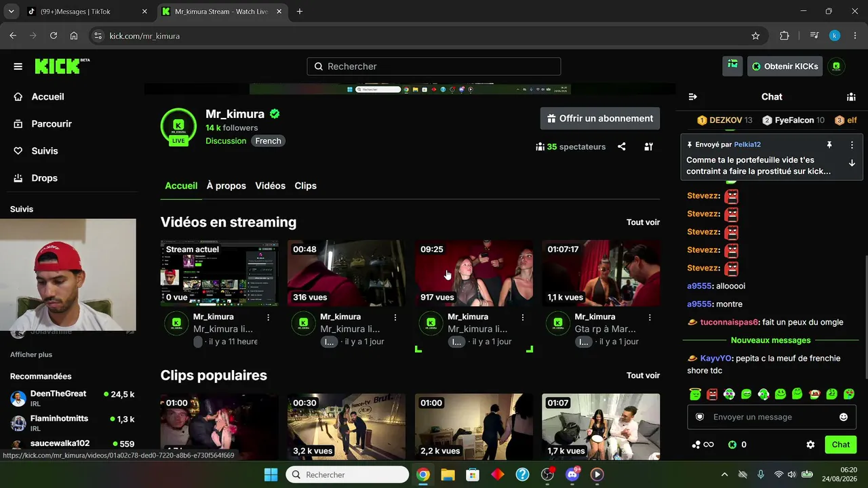Image resolution: width=868 pixels, height=488 pixels.
Task: Open OBS Studio from the taskbar
Action: 547,474
